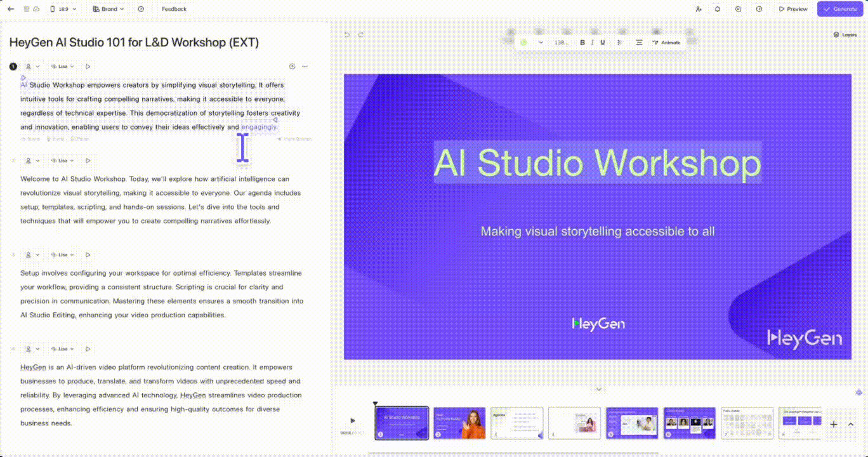
Task: Select slide 2 thumbnail with woman in orange
Action: click(x=459, y=423)
